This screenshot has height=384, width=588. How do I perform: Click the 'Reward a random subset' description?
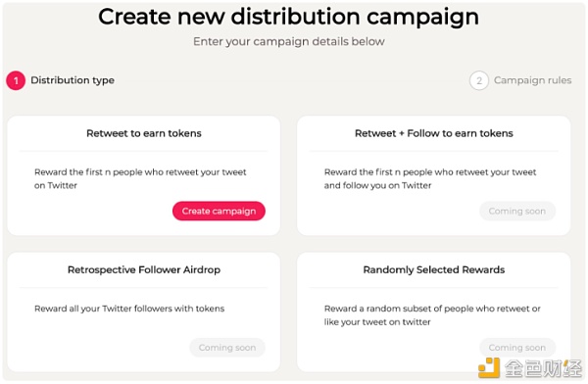(432, 315)
